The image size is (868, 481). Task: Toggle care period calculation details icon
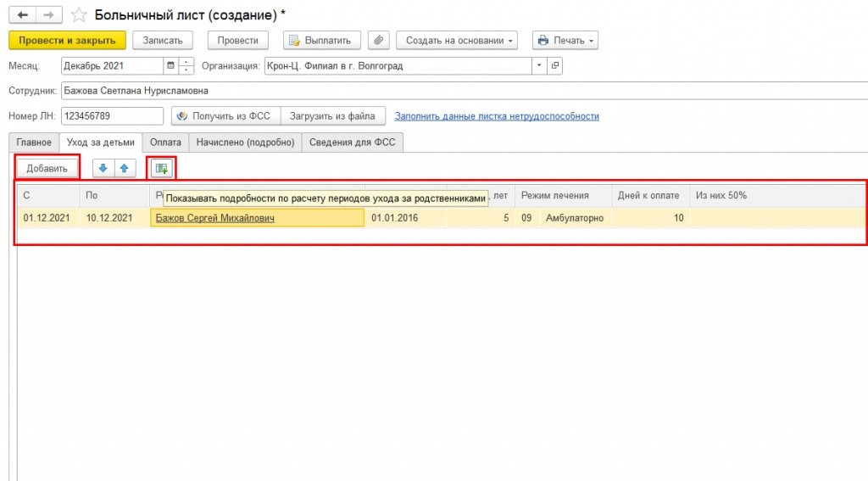point(161,168)
